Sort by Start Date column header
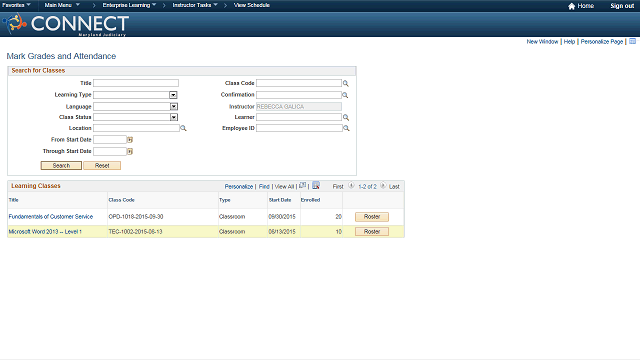Screen dimensions: 640x360 pyautogui.click(x=280, y=200)
